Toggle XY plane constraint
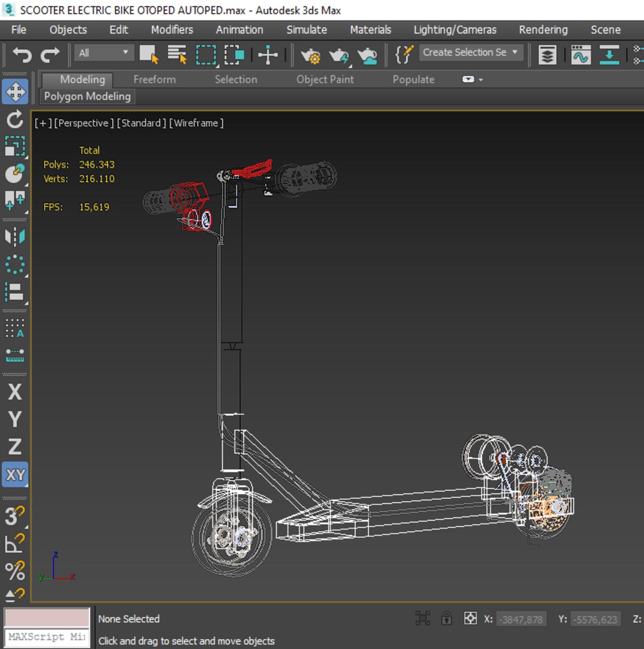The image size is (644, 649). pos(15,474)
